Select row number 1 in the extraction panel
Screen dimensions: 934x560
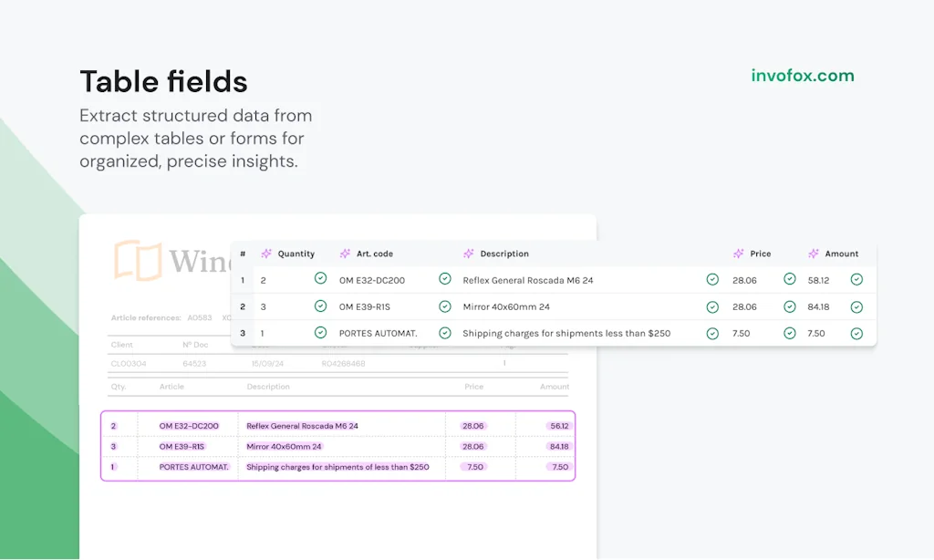click(242, 279)
